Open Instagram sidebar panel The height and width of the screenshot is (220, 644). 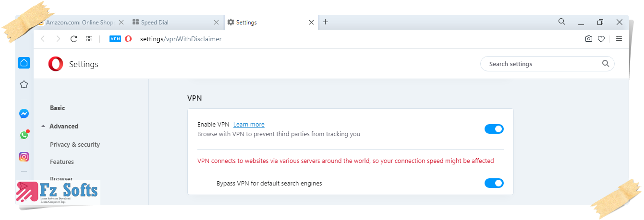(x=24, y=157)
